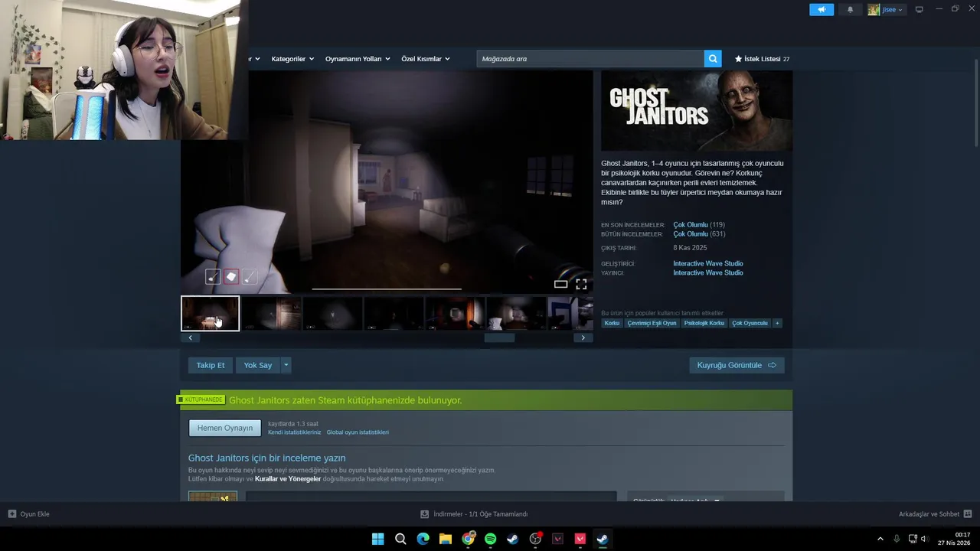Image resolution: width=980 pixels, height=551 pixels.
Task: Select the Çok Oyunculu tag
Action: [750, 323]
